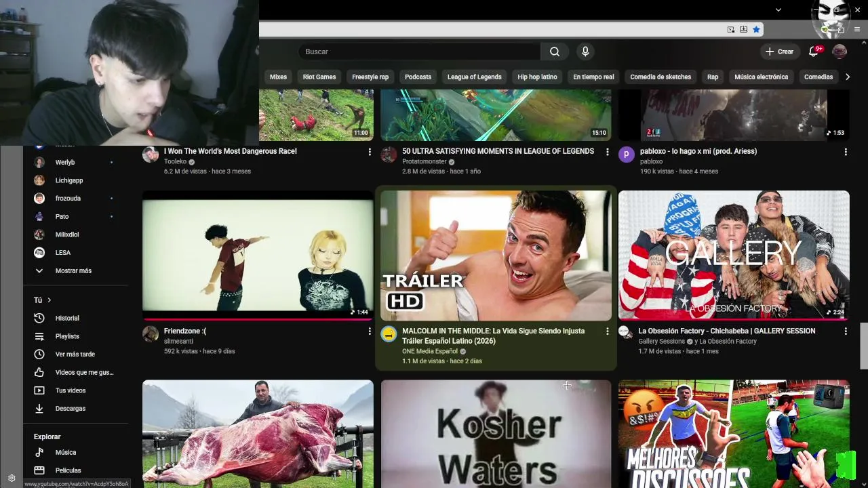This screenshot has width=868, height=488.
Task: Select the Freestyle rap chip
Action: (x=370, y=77)
